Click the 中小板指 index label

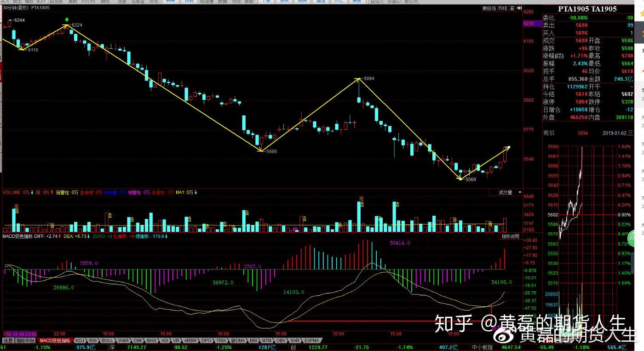coord(482,347)
